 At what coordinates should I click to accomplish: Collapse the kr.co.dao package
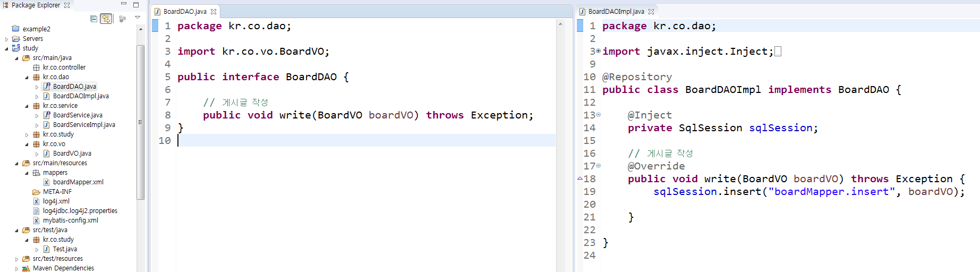[x=27, y=78]
